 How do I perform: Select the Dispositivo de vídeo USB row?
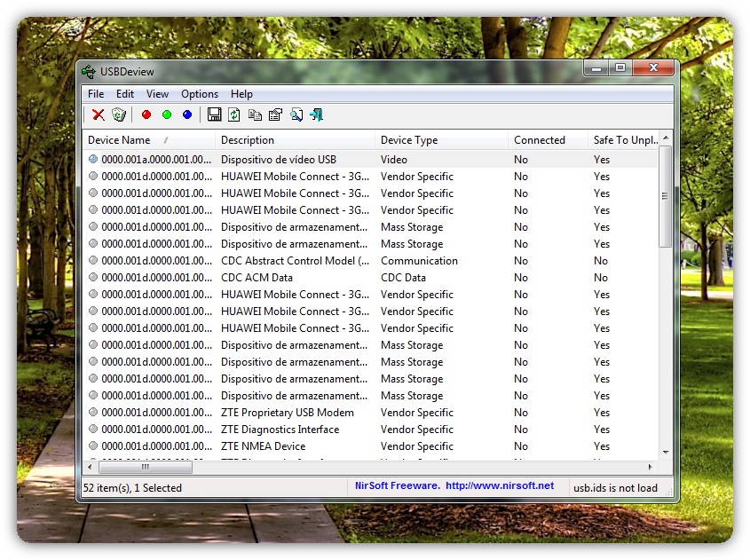(371, 159)
